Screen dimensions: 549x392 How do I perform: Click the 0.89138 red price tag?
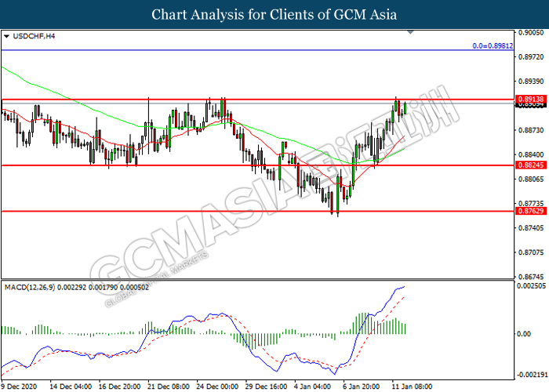pos(529,100)
